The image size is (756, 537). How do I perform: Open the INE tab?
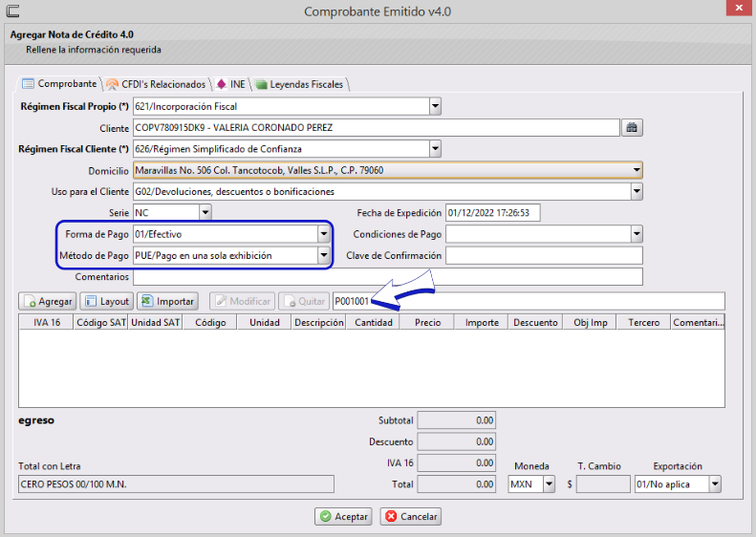coord(231,84)
